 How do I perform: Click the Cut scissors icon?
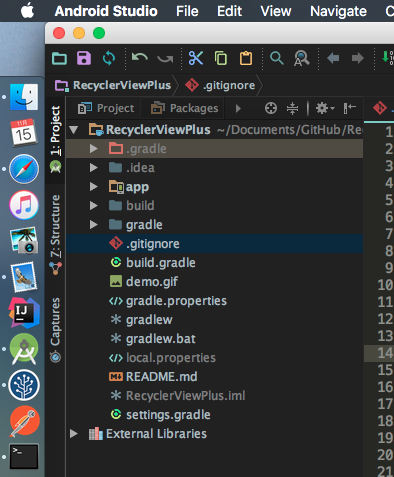[x=196, y=58]
